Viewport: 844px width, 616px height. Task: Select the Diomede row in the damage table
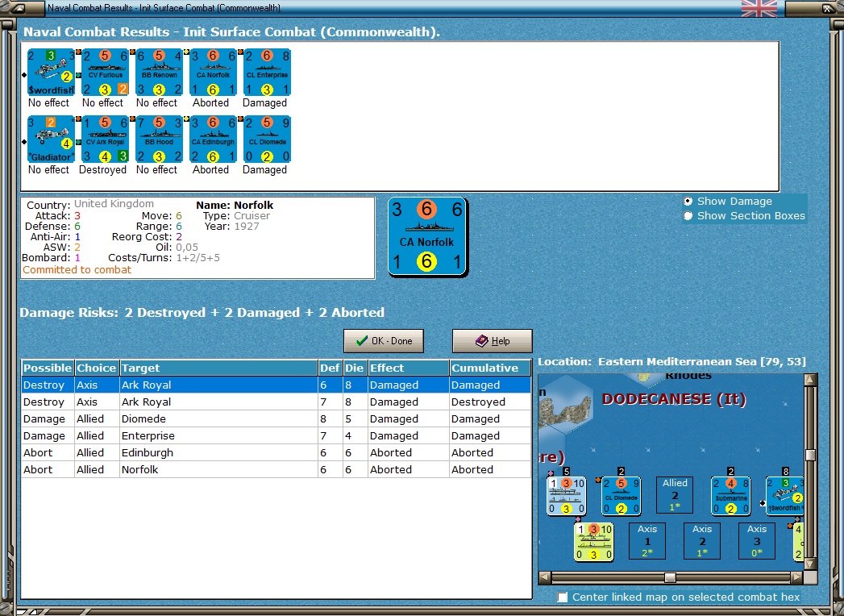(276, 419)
